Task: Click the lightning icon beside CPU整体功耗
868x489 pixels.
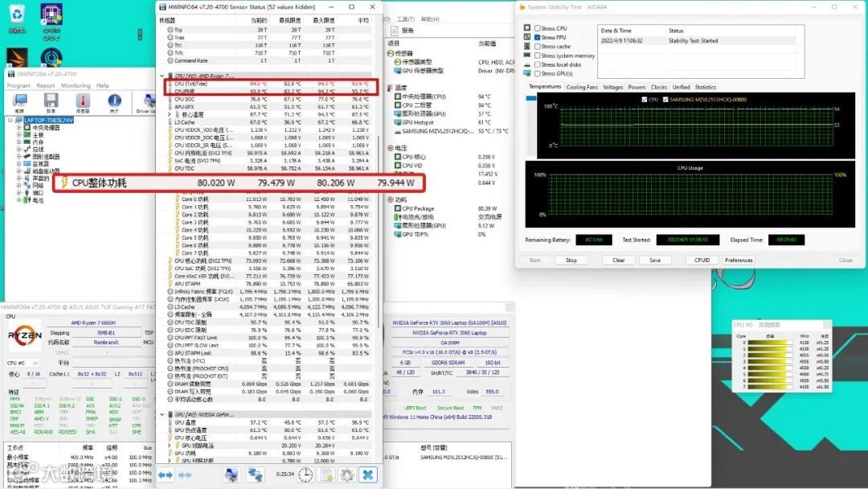Action: pyautogui.click(x=64, y=183)
